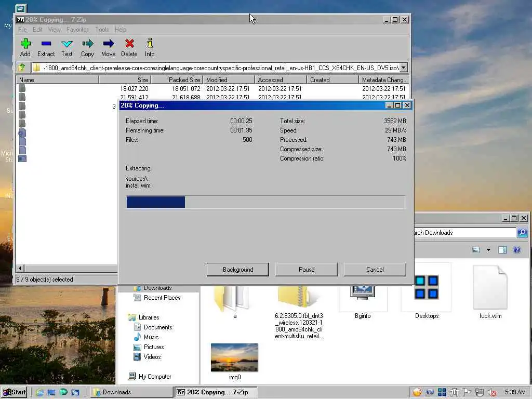The image size is (532, 399).
Task: Click the 20% Copying 7-Zip taskbar button
Action: (216, 392)
